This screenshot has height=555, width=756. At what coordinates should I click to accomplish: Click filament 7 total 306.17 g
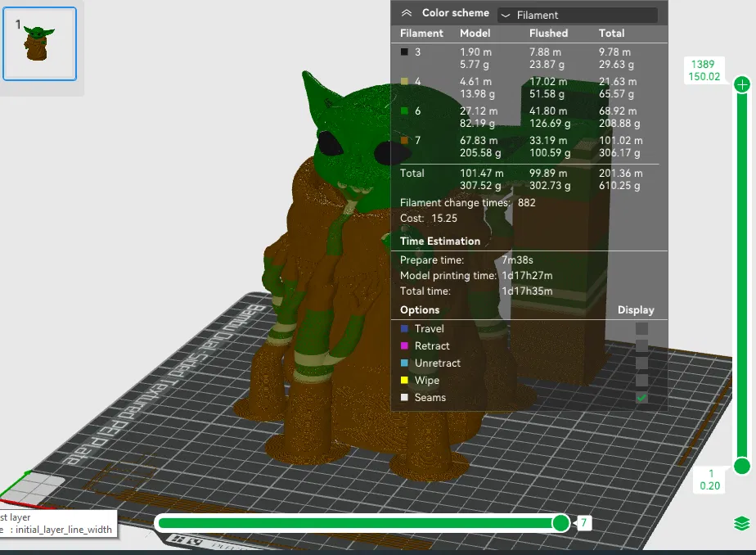click(619, 153)
